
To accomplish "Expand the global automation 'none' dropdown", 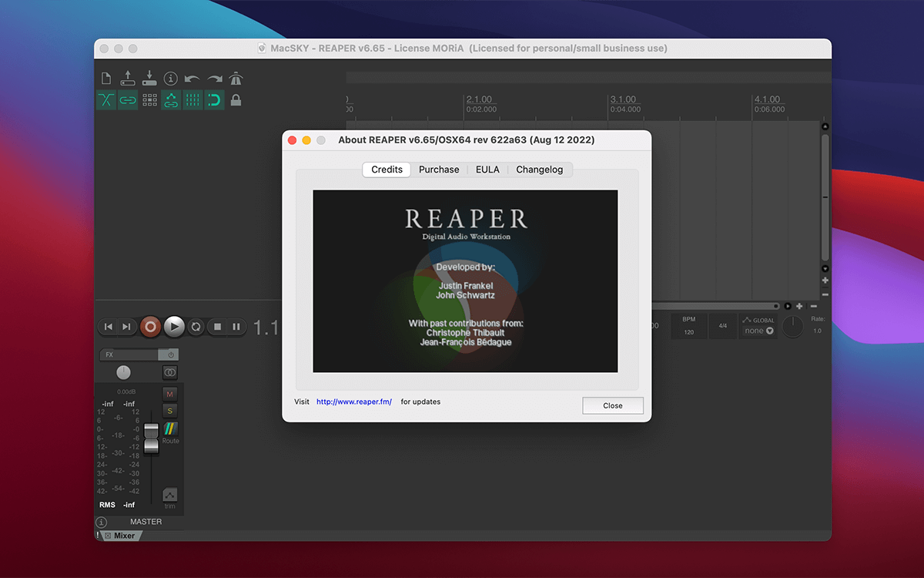I will point(758,331).
